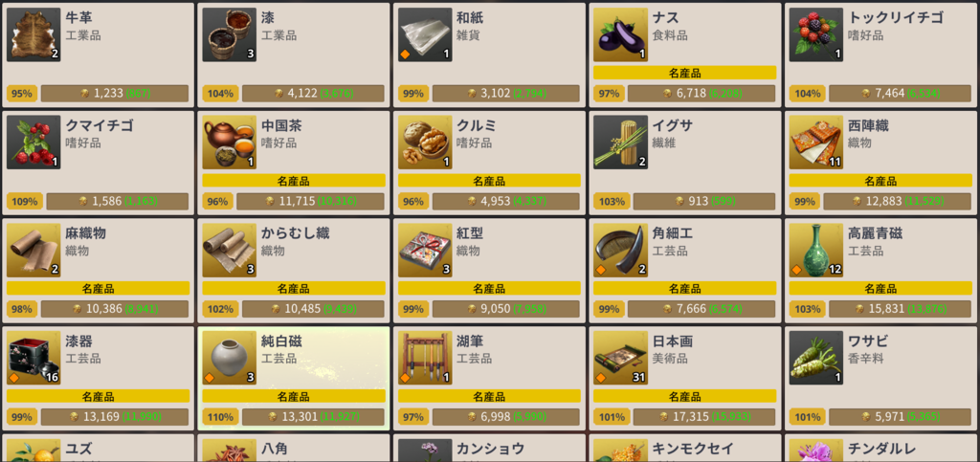Click the 13,301 price bar for 純白磁

313,416
